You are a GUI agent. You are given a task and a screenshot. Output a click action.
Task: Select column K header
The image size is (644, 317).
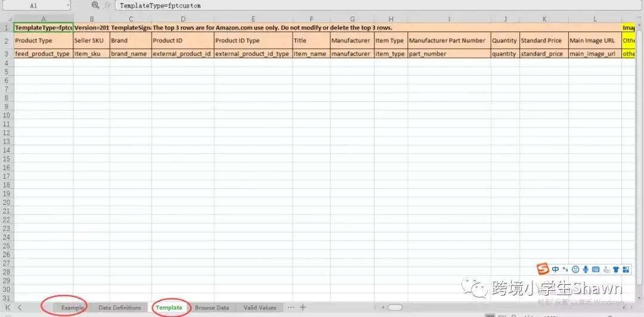pos(544,19)
